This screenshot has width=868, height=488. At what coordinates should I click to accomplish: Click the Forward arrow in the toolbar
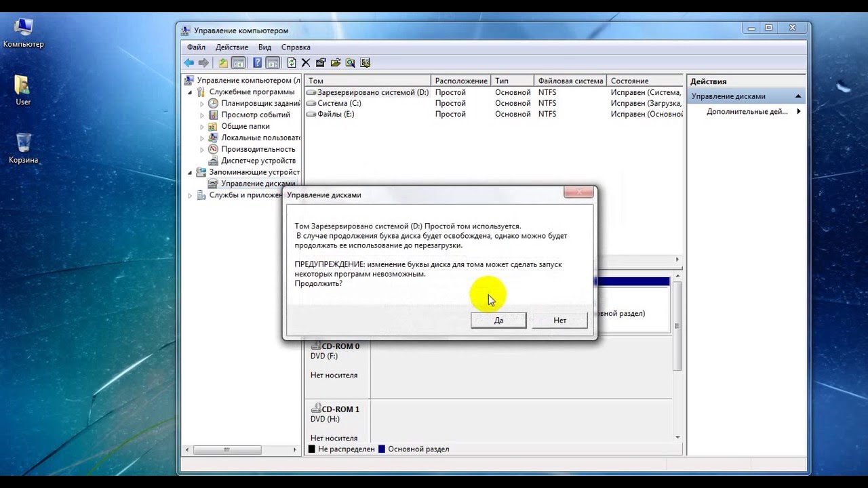(x=203, y=63)
